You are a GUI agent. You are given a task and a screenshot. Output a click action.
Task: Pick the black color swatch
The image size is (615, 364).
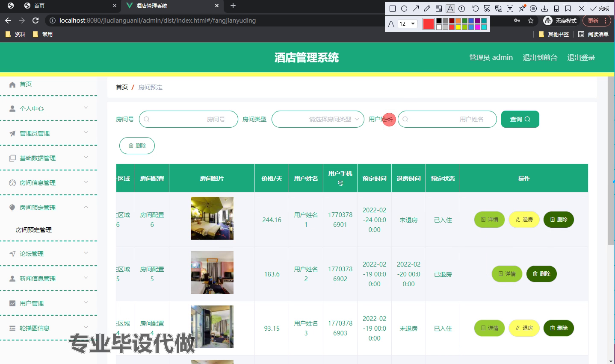pos(439,21)
